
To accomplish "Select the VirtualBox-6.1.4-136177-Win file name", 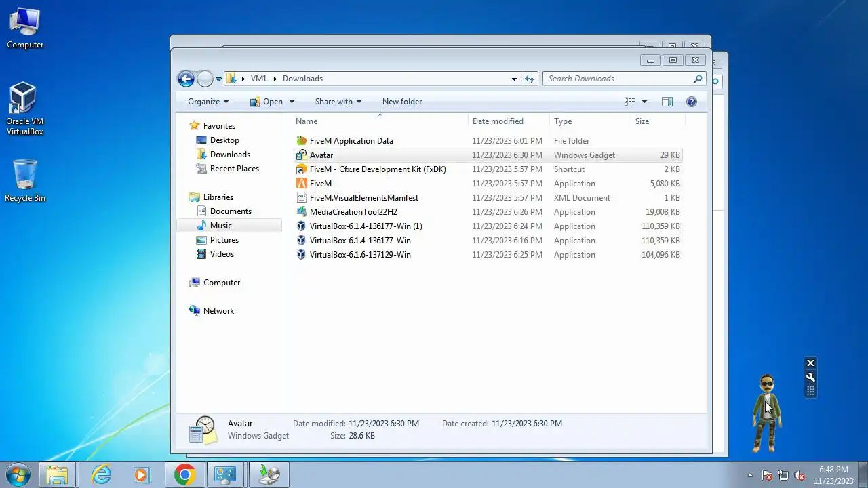I will coord(360,241).
